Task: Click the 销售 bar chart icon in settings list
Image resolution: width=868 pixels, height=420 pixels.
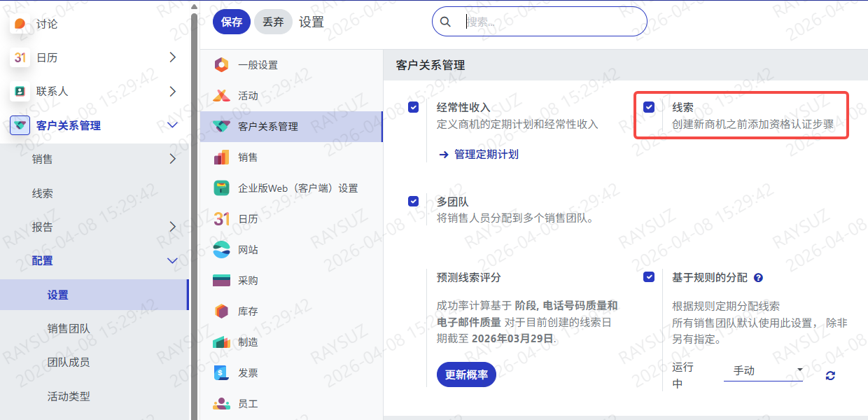Action: (221, 157)
